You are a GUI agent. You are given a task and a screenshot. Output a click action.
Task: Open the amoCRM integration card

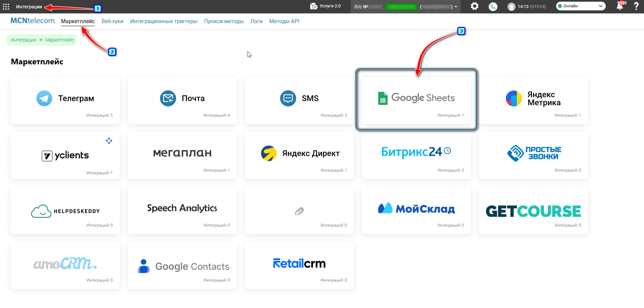click(65, 265)
